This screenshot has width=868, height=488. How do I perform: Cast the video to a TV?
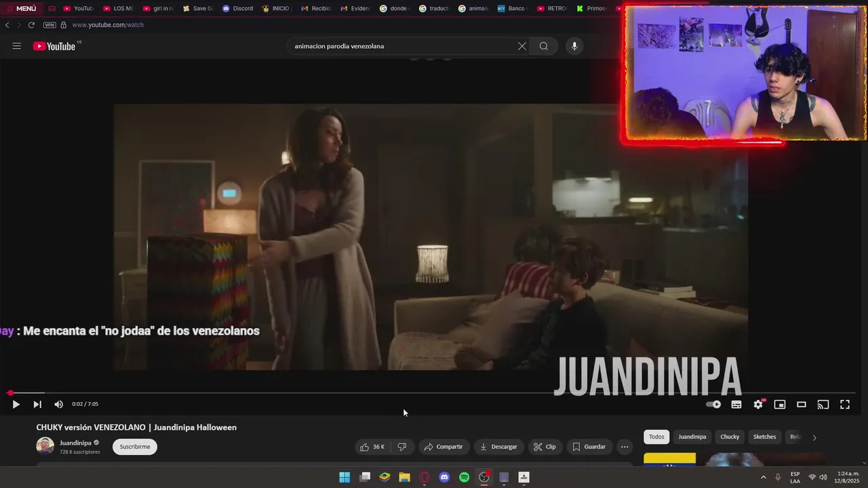823,405
